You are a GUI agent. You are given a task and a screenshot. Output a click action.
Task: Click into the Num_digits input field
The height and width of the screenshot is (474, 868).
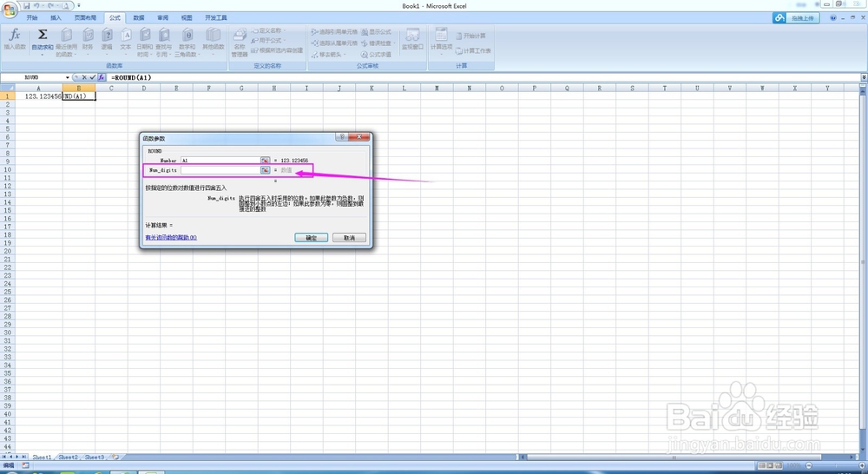(x=220, y=170)
